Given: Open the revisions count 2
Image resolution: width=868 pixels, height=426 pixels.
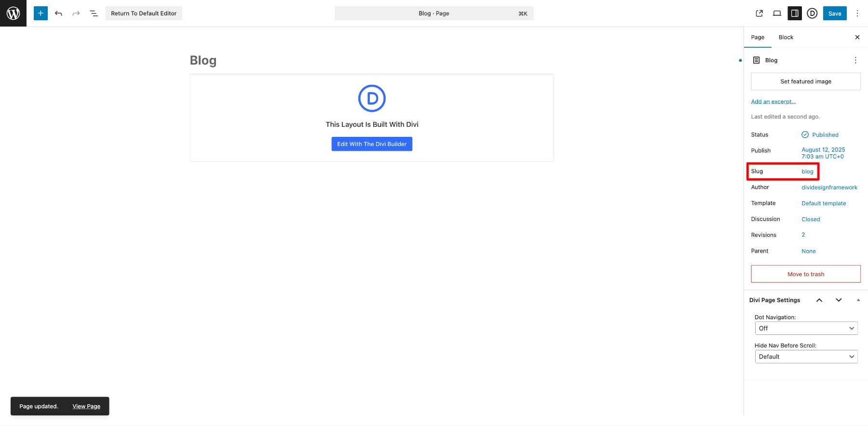Looking at the screenshot, I should [x=803, y=235].
